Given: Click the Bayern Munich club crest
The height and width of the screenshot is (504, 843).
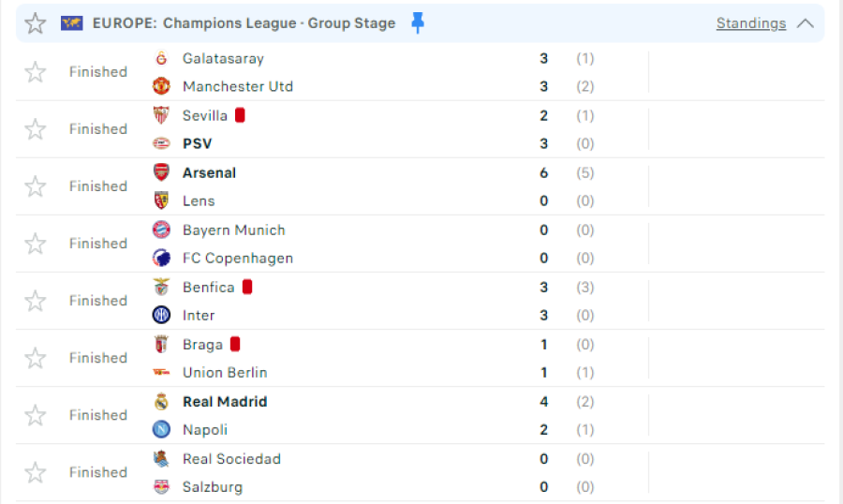Looking at the screenshot, I should click(x=161, y=230).
